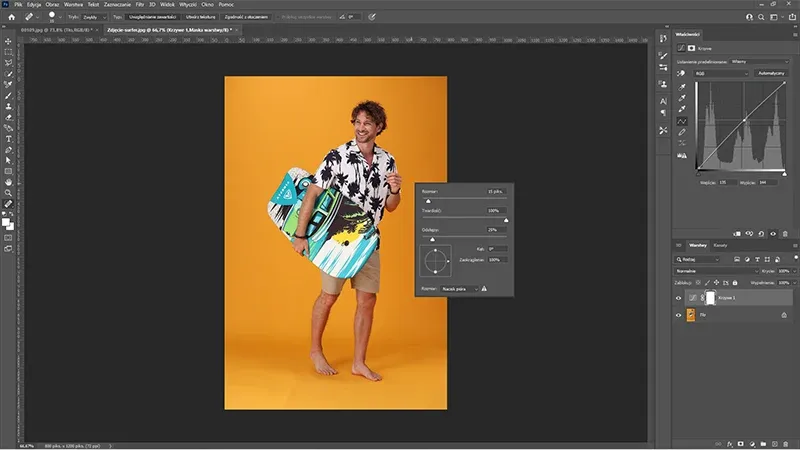Viewport: 800px width, 450px height.
Task: Adjust the brush hardness slider handle
Action: (x=506, y=220)
